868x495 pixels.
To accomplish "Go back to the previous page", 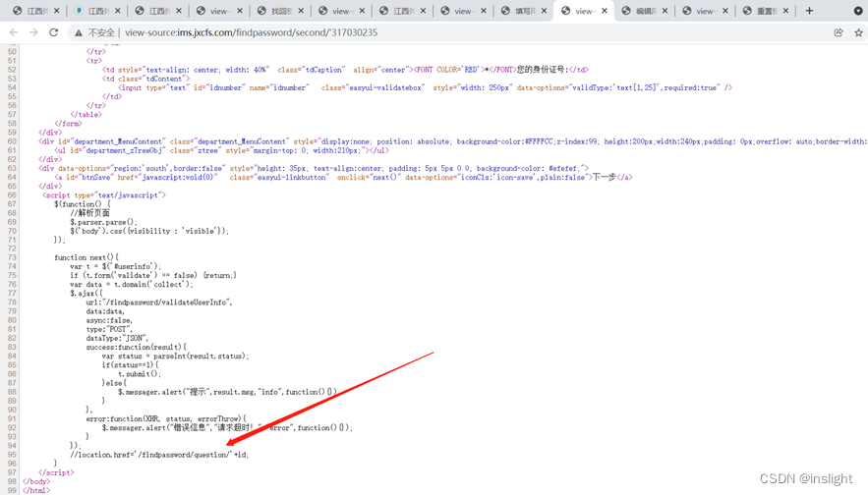I will [14, 32].
